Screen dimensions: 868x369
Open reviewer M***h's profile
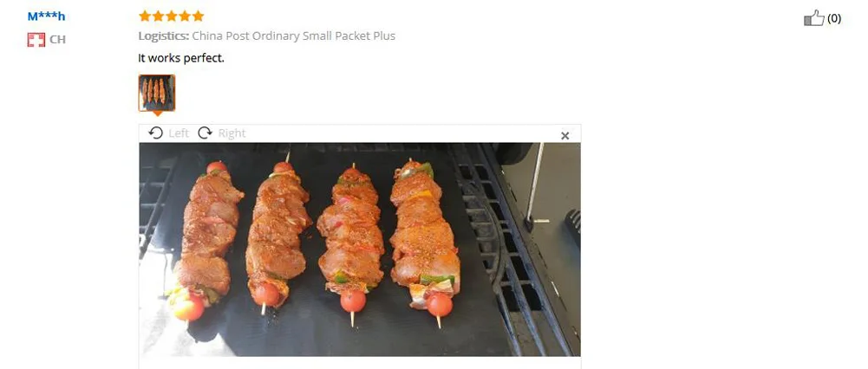(47, 16)
